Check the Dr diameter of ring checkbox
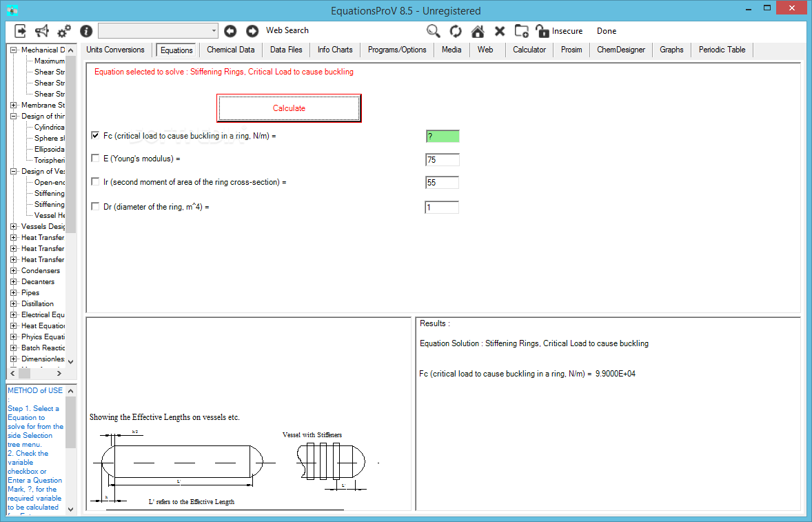 [x=94, y=206]
